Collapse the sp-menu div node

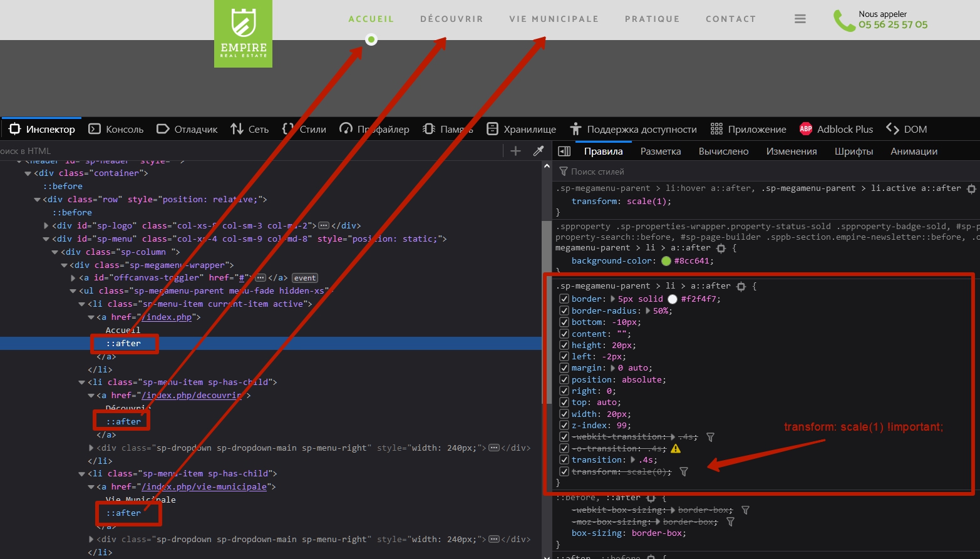coord(46,239)
